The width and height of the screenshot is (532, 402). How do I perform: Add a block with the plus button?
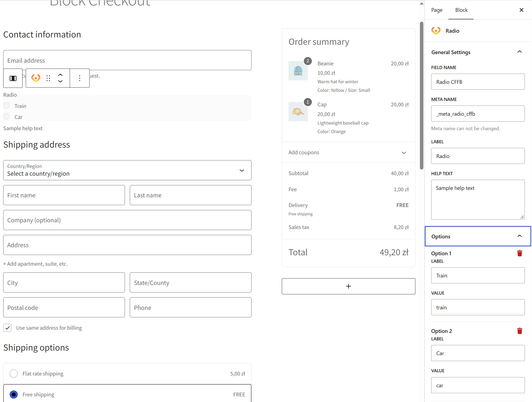point(348,286)
